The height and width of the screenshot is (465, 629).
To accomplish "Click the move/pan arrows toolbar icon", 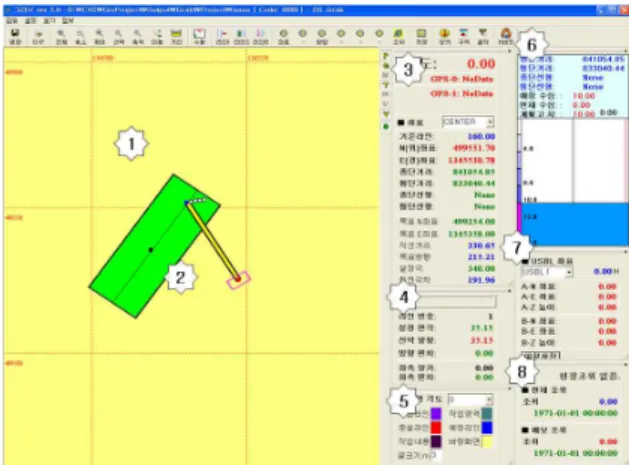I will click(158, 34).
